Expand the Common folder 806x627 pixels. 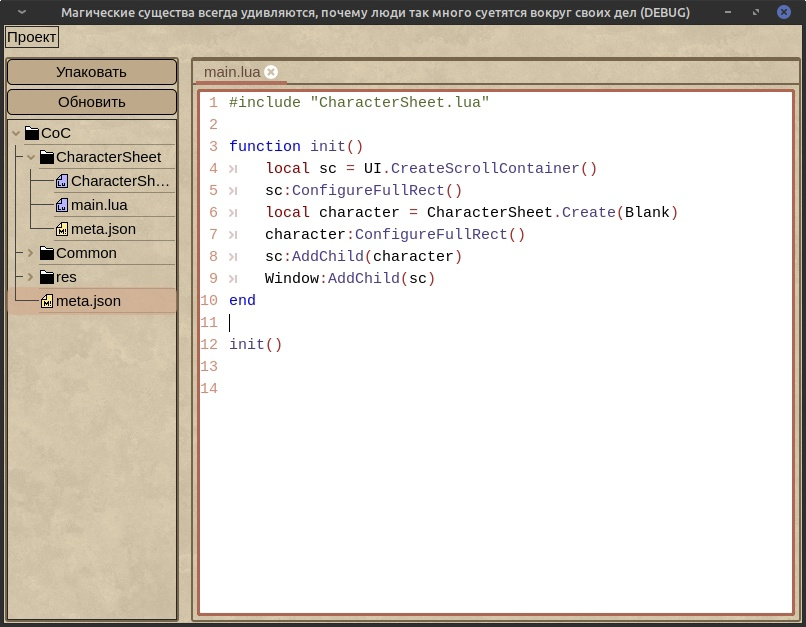pos(31,253)
